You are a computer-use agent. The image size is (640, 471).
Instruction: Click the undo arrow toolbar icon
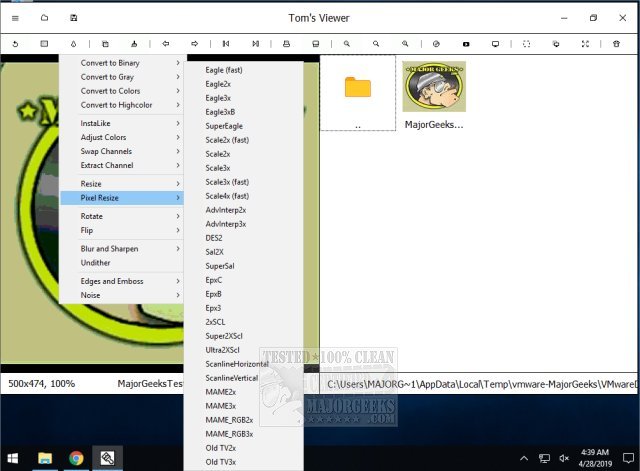[15, 44]
